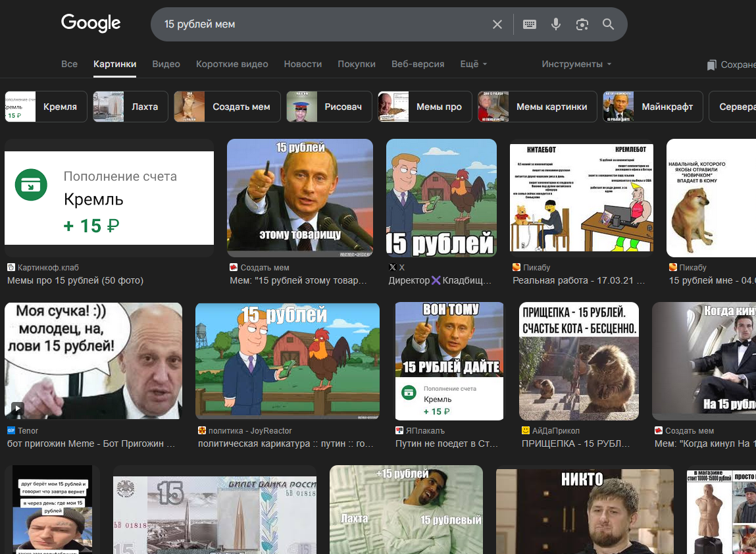Open link Мемы про 15 рублей (50 фото)
756x554 pixels.
pos(75,280)
